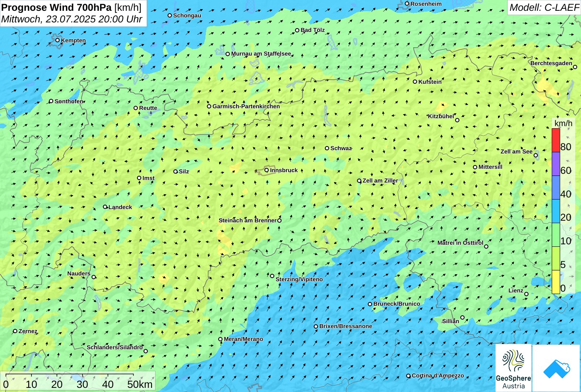Click the Brixen/Bressanone location dot
Viewport: 581px width, 392px height.
coord(316,326)
